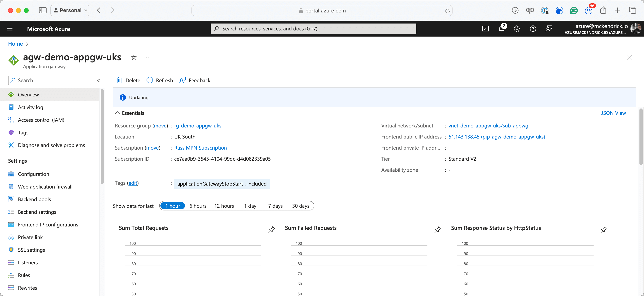
Task: Open Backend pools in the sidebar
Action: (x=34, y=199)
